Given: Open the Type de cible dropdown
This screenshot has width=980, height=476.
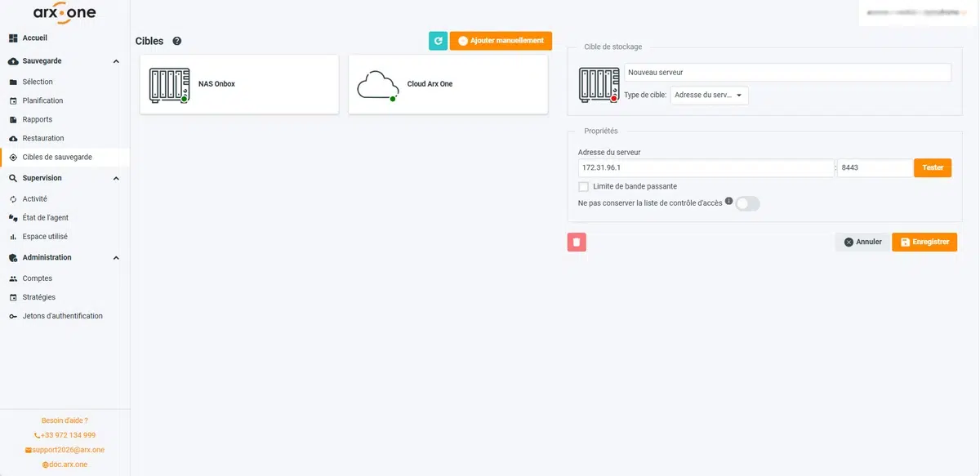Looking at the screenshot, I should 709,96.
